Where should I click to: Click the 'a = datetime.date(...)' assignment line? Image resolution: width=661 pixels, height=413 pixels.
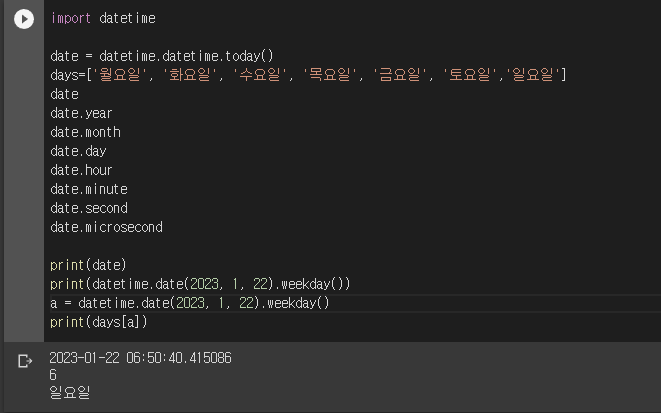(x=190, y=303)
